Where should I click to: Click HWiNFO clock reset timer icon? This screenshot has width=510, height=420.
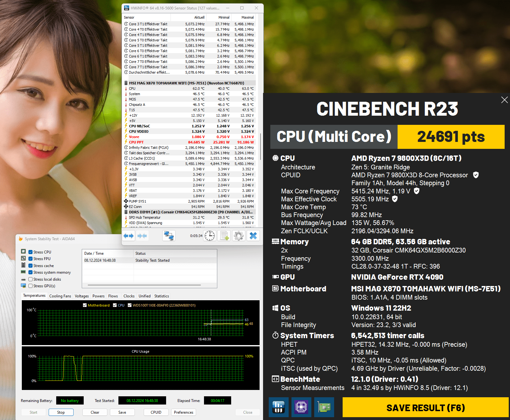pyautogui.click(x=210, y=236)
